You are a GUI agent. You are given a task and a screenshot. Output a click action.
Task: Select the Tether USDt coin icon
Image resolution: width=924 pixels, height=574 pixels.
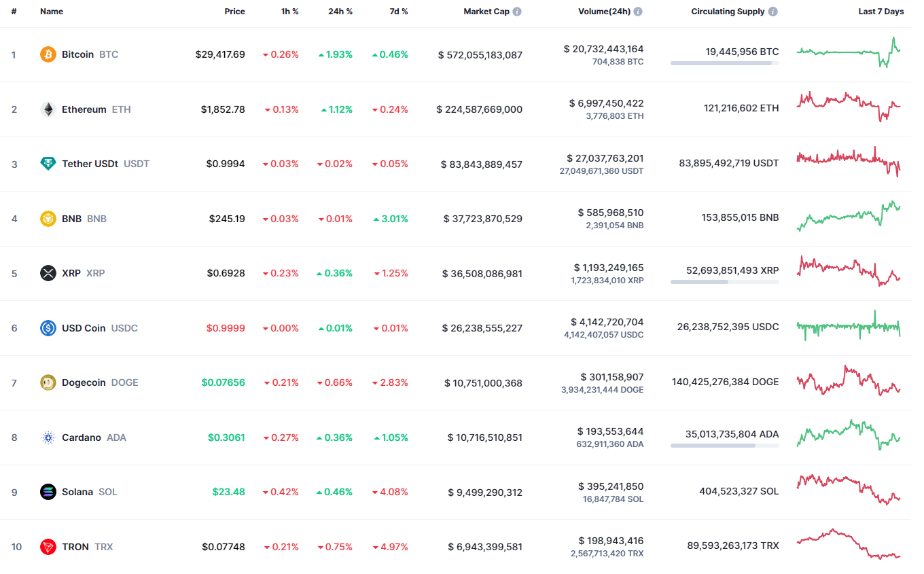pyautogui.click(x=48, y=164)
